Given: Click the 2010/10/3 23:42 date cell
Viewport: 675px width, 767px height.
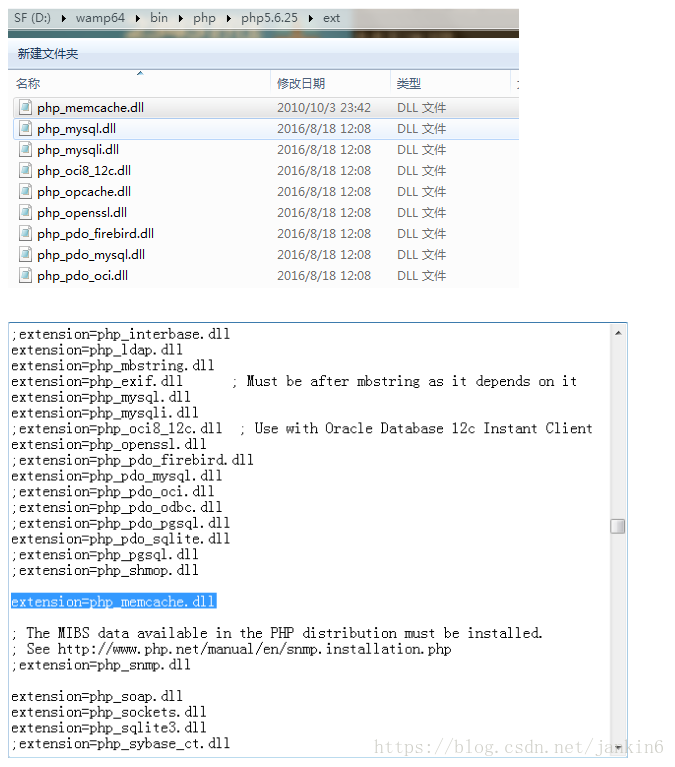Looking at the screenshot, I should pyautogui.click(x=324, y=108).
